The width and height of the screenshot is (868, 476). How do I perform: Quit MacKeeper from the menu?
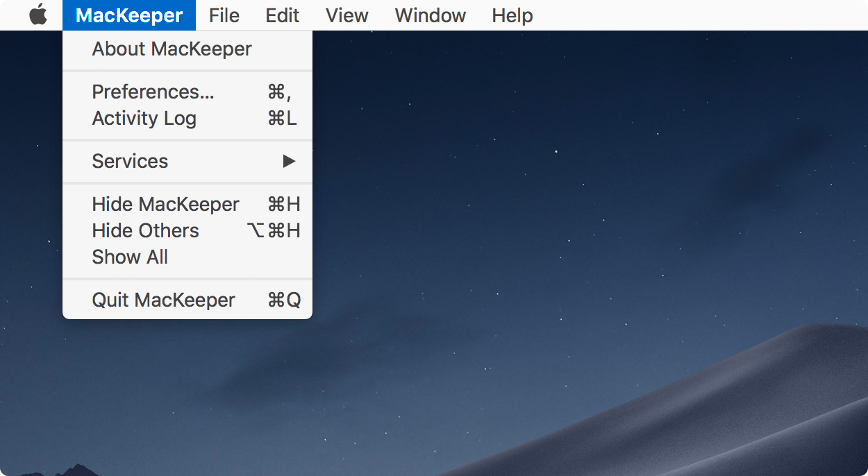point(187,300)
